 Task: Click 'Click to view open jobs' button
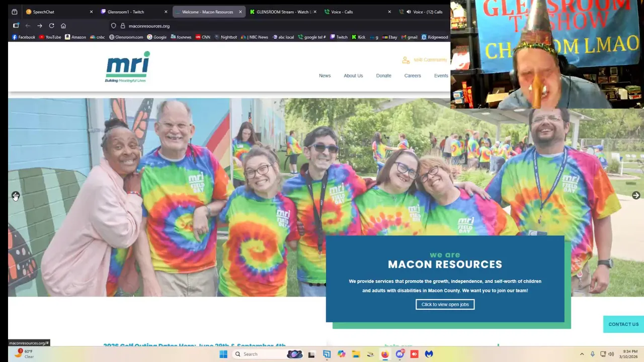445,304
